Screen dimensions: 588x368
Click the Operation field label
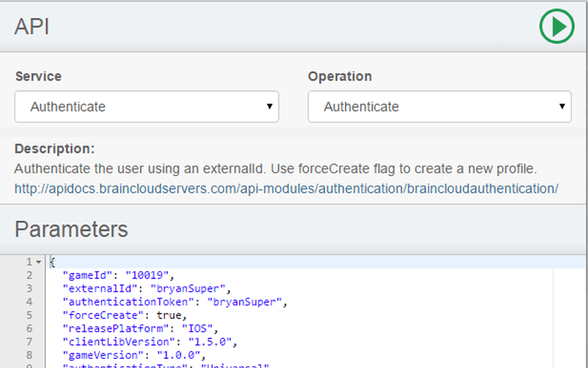tap(340, 77)
